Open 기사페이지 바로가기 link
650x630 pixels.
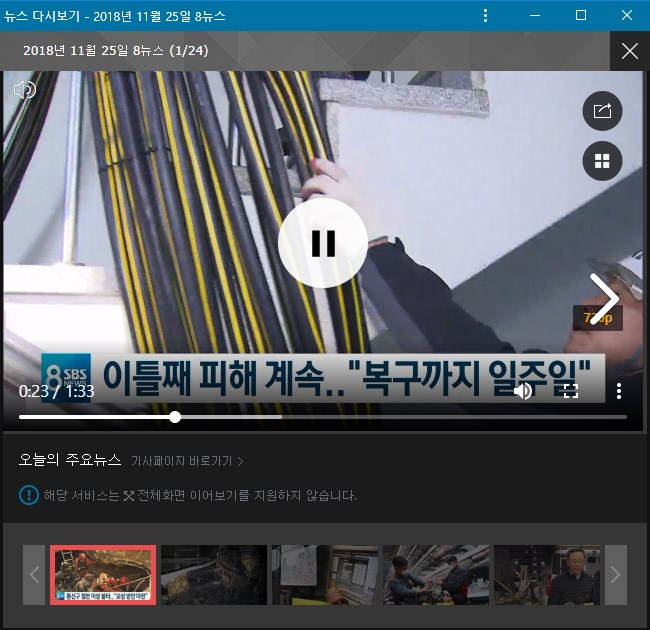(187, 461)
